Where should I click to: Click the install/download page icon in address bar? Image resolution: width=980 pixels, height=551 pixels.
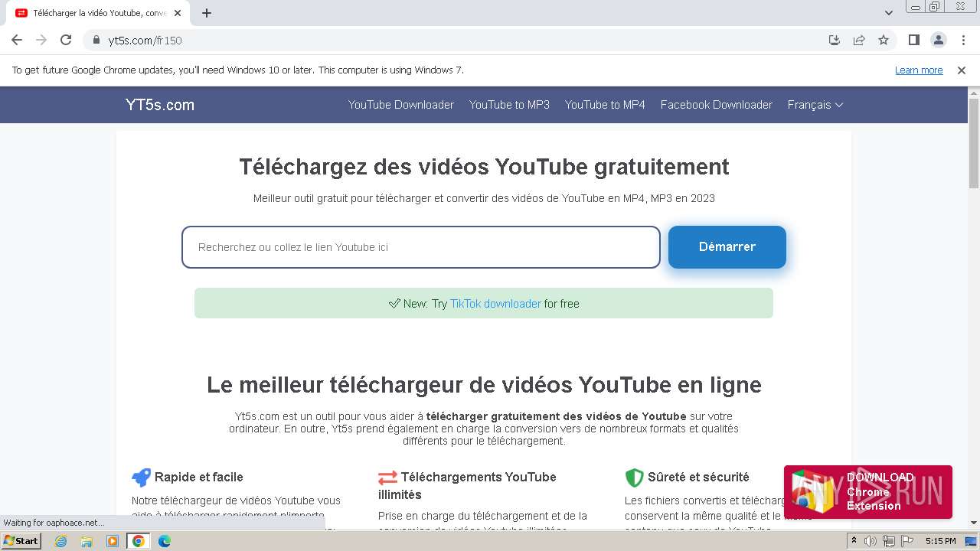pos(835,40)
